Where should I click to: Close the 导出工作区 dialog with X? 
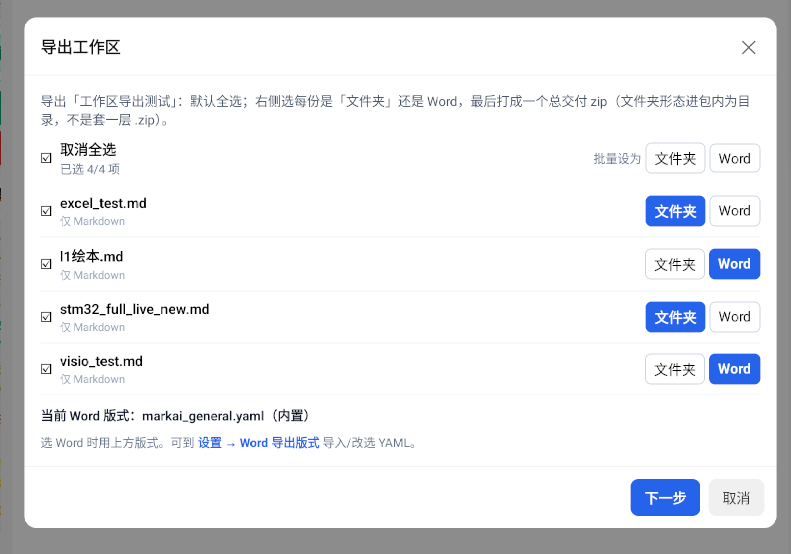click(748, 47)
